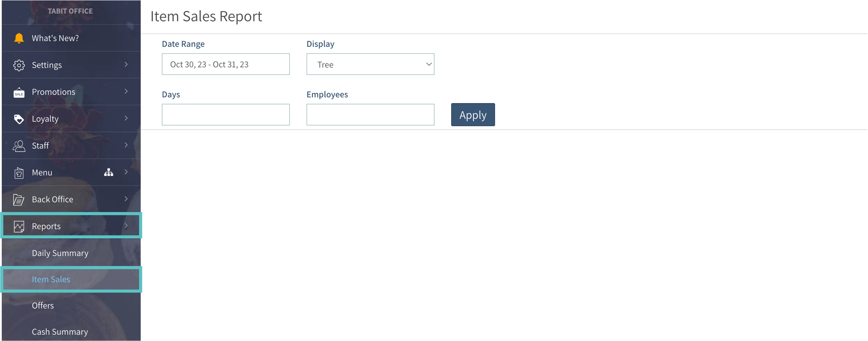Screen dimensions: 868x341
Task: Click the Loyalty heart tag icon
Action: [x=19, y=119]
